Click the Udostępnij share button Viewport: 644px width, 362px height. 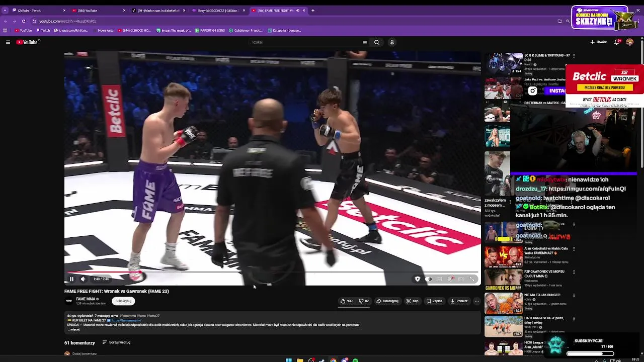coord(387,301)
